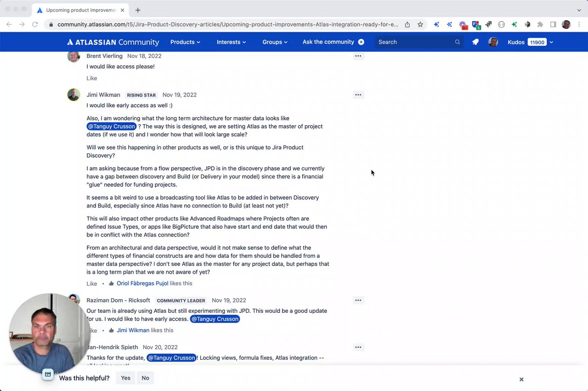588x391 pixels.
Task: Click the Nov 20, 2022 comment date
Action: [x=160, y=347]
